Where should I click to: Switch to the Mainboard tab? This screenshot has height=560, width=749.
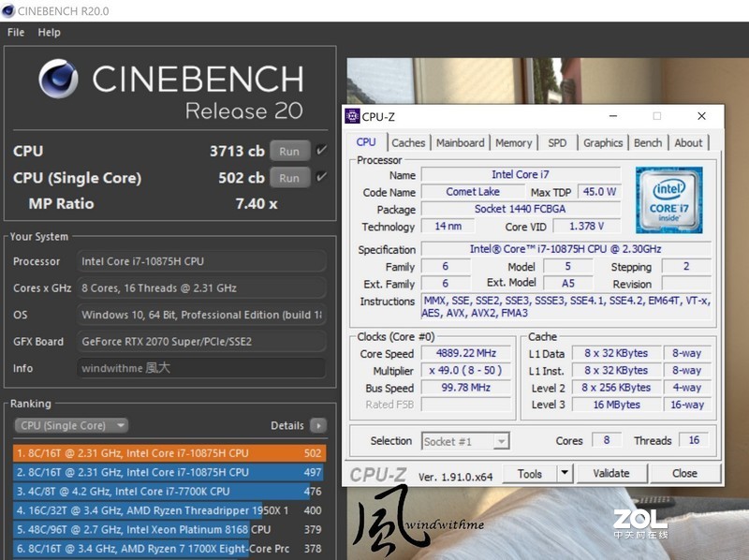point(460,143)
